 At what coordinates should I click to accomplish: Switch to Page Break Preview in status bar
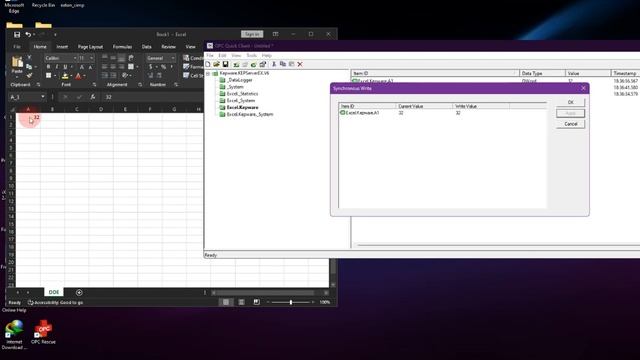pyautogui.click(x=256, y=302)
